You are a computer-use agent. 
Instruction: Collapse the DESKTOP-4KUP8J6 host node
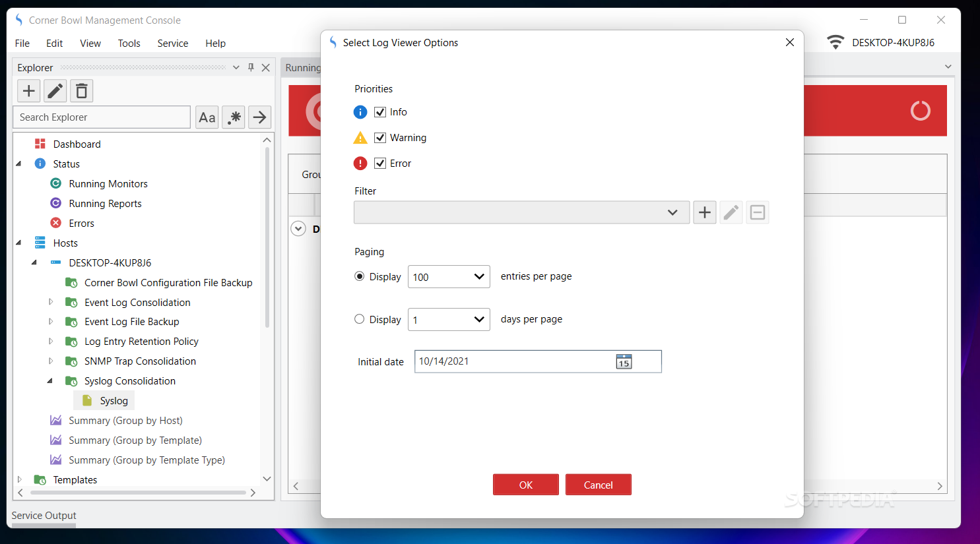[34, 262]
